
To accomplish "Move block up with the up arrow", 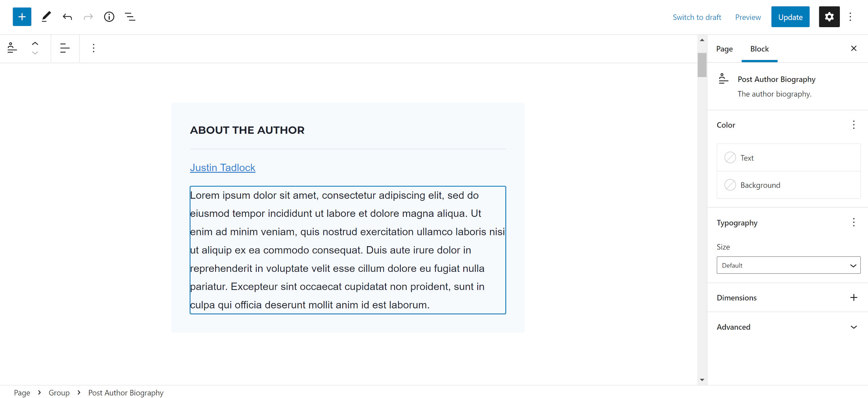I will [35, 43].
